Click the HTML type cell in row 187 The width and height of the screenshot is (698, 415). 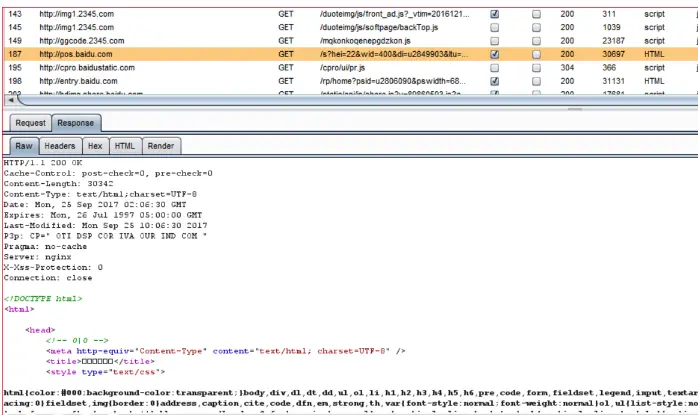tap(654, 54)
